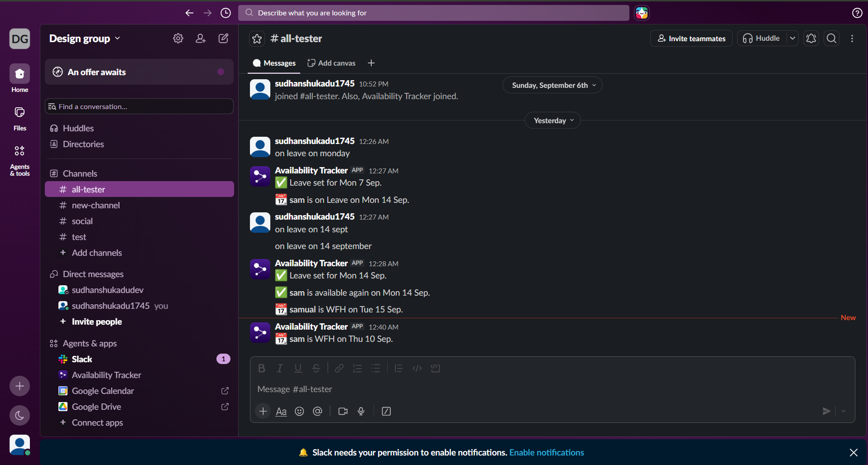Open the social channel
This screenshot has width=868, height=465.
coord(139,221)
